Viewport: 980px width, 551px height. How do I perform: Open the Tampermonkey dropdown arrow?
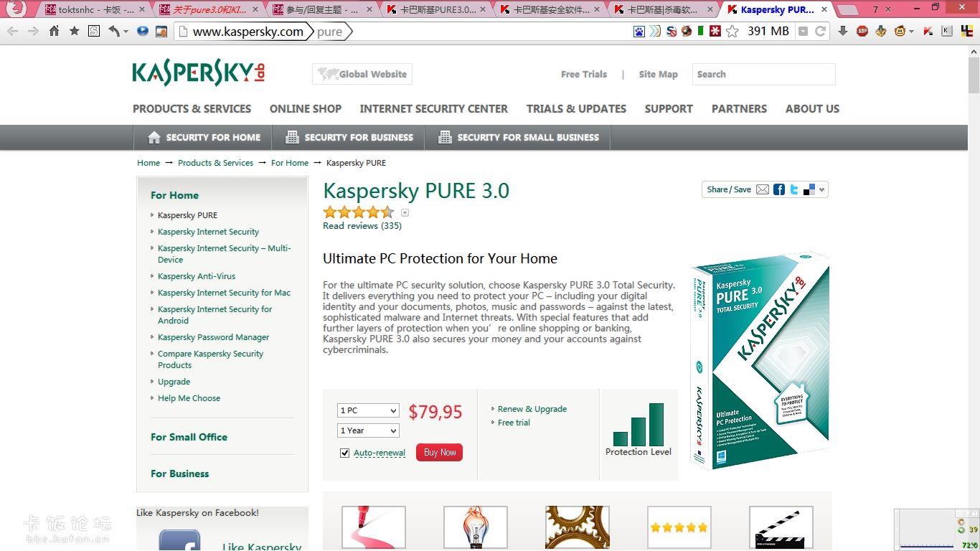[x=911, y=32]
